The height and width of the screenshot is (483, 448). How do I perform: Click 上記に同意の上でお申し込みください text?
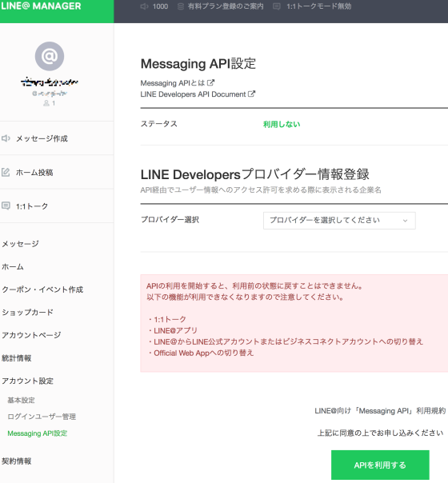coord(381,433)
